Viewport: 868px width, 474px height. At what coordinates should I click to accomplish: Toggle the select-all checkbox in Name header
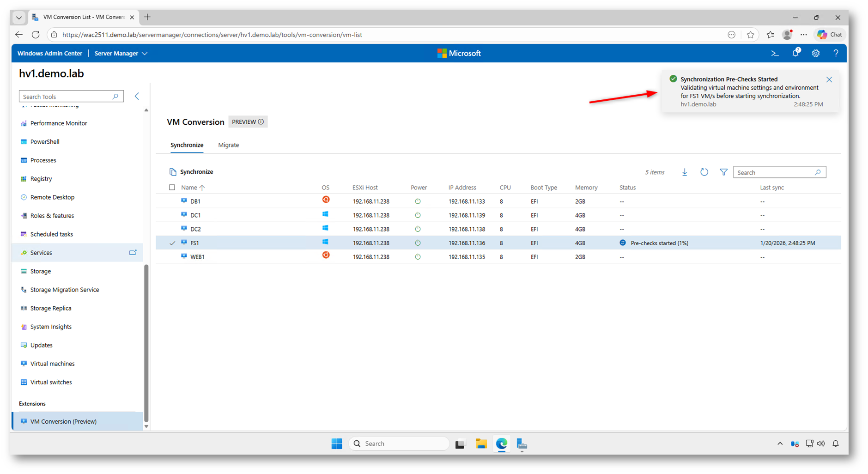click(x=172, y=188)
